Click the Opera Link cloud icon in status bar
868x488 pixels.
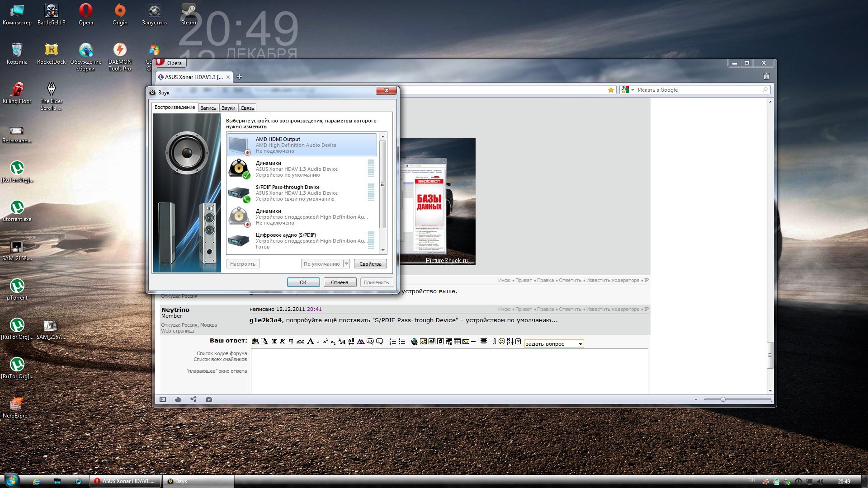click(178, 399)
